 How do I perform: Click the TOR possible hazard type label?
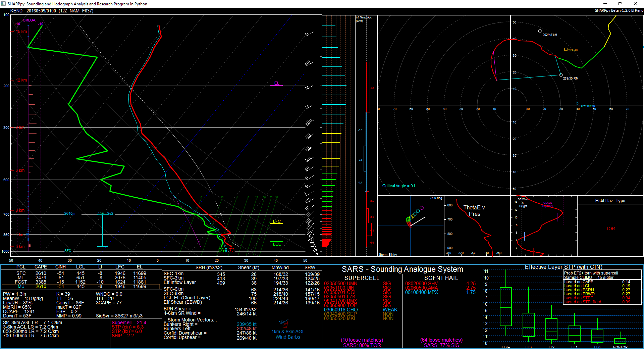point(610,229)
